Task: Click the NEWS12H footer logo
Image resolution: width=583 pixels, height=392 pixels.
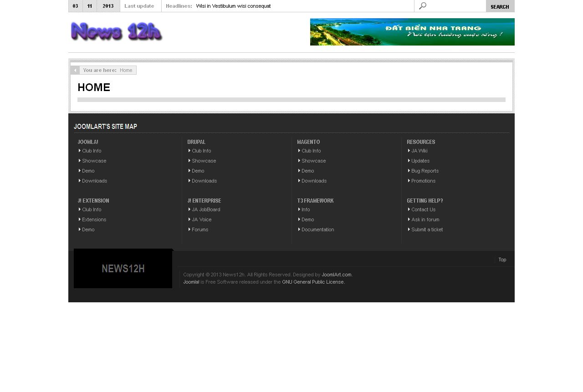Action: coord(123,269)
